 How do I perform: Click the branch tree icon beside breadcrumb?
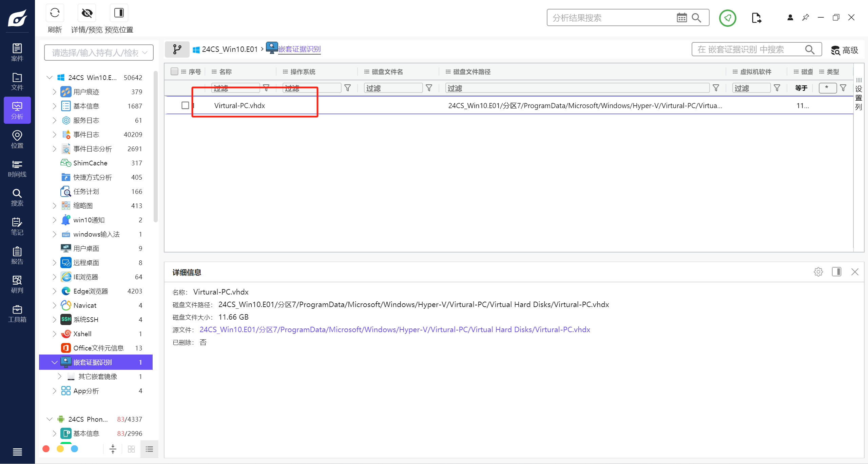[177, 49]
